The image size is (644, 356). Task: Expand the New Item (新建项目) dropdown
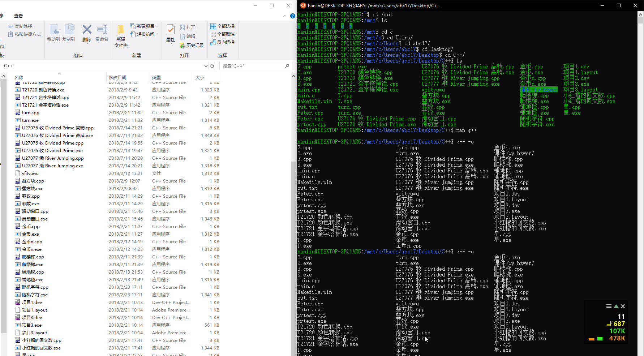157,26
